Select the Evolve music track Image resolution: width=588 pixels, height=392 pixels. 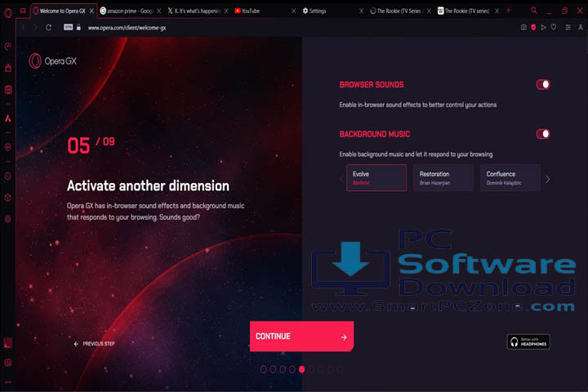(x=376, y=178)
